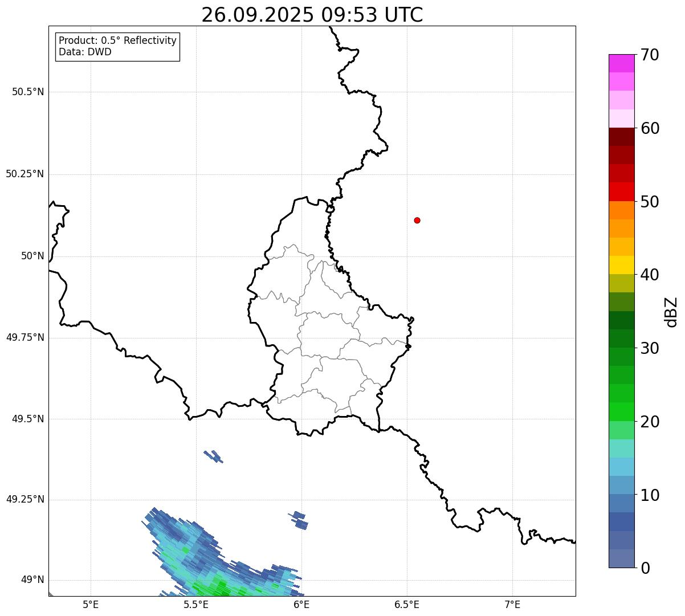Click the bright red colorbar segment above 50
Screen dimensions: 685x616
tap(621, 191)
